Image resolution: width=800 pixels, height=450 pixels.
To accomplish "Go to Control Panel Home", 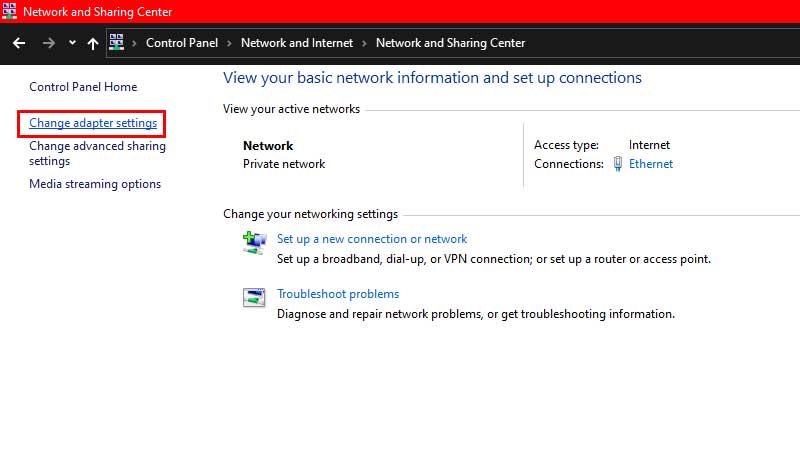I will (x=83, y=87).
